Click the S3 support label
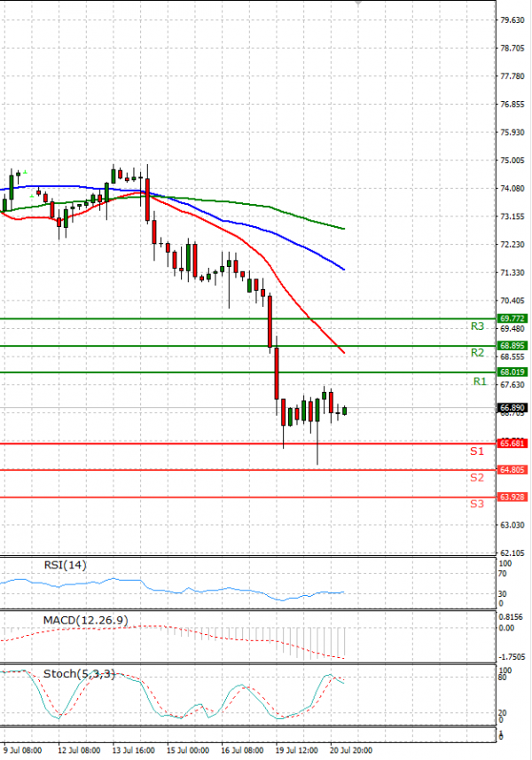Image resolution: width=532 pixels, height=760 pixels. pos(477,504)
